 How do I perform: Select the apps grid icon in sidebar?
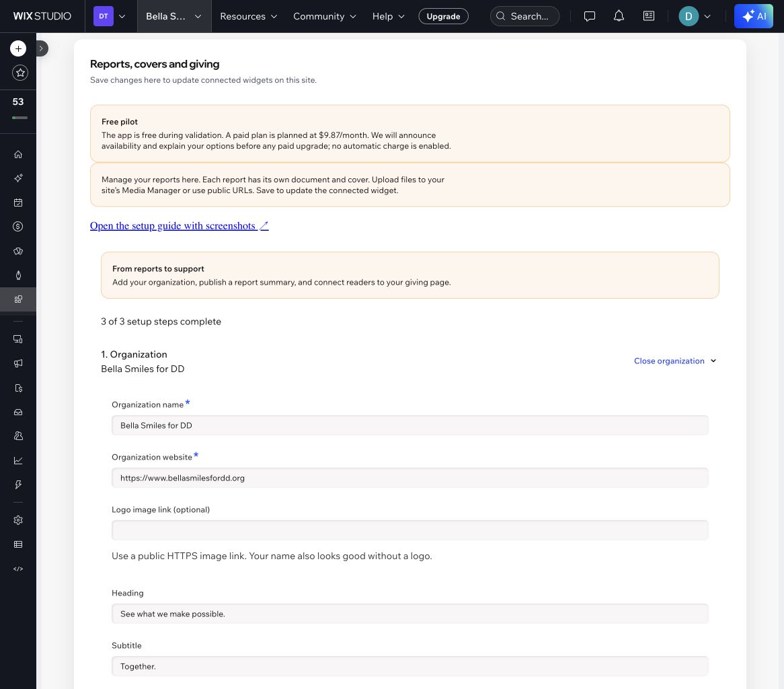[18, 299]
